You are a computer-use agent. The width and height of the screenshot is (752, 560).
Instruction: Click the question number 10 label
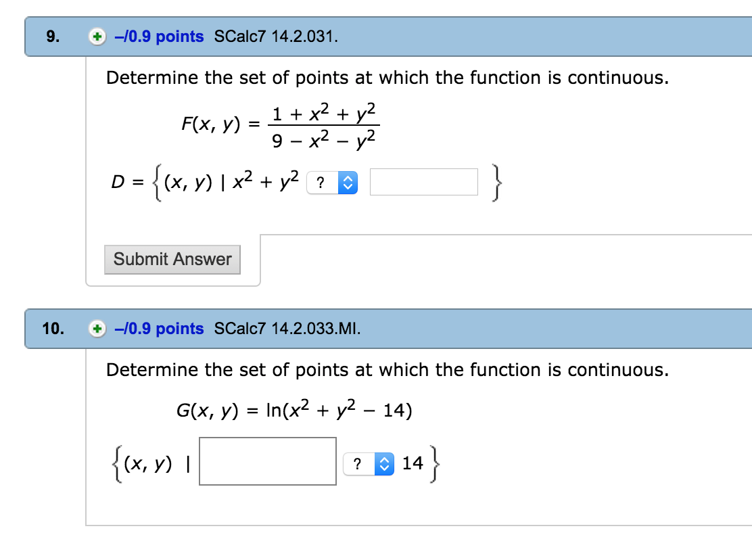(53, 329)
